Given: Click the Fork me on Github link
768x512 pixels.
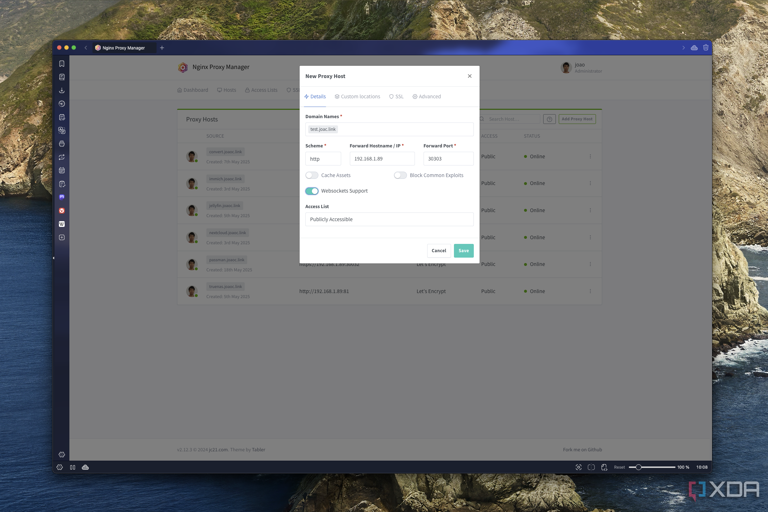Looking at the screenshot, I should (582, 450).
